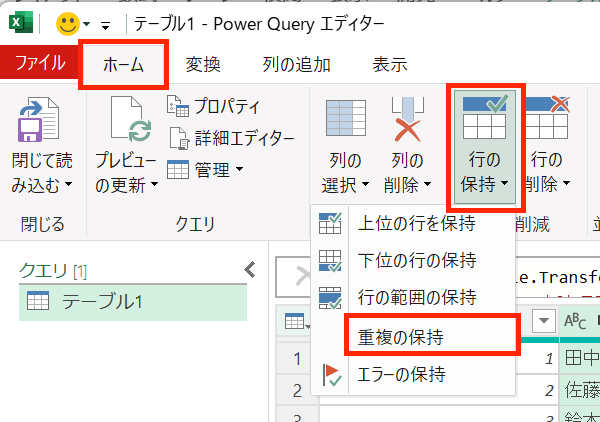Screen dimensions: 600x422
Task: Choose エラーの保持 from the menu
Action: 413,375
